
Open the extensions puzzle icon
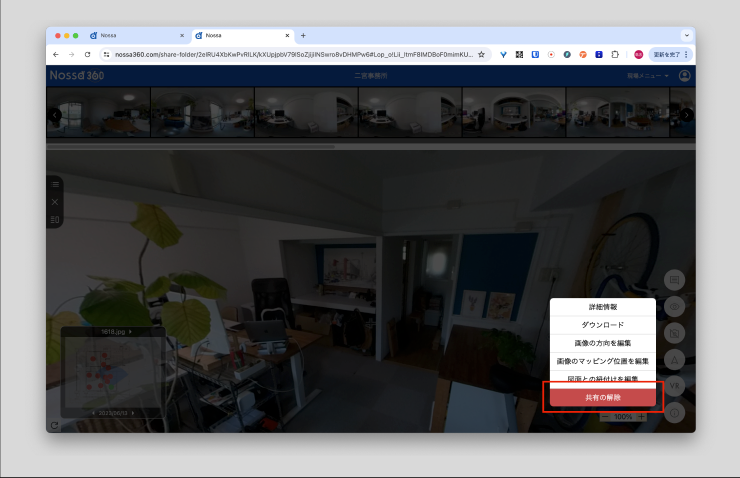(x=615, y=55)
